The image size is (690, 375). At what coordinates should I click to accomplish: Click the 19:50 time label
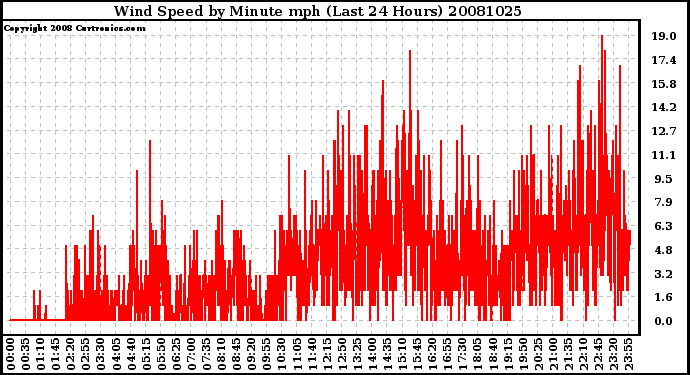pyautogui.click(x=522, y=354)
